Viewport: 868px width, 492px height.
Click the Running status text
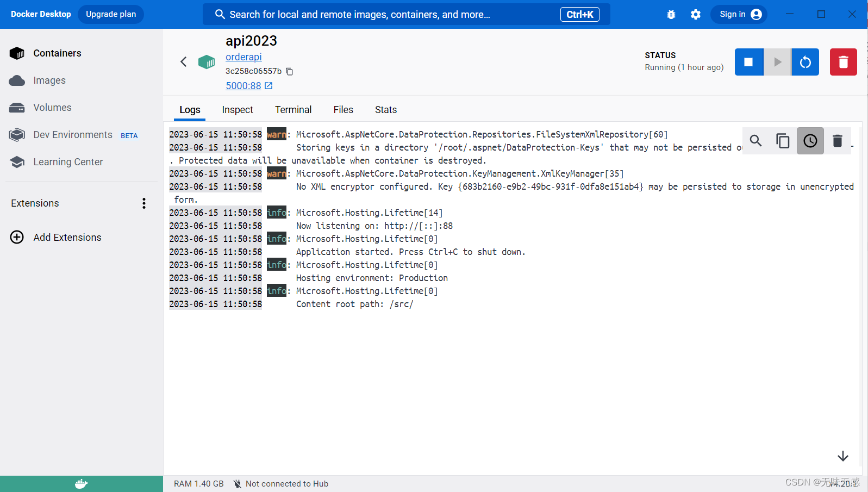pyautogui.click(x=684, y=67)
